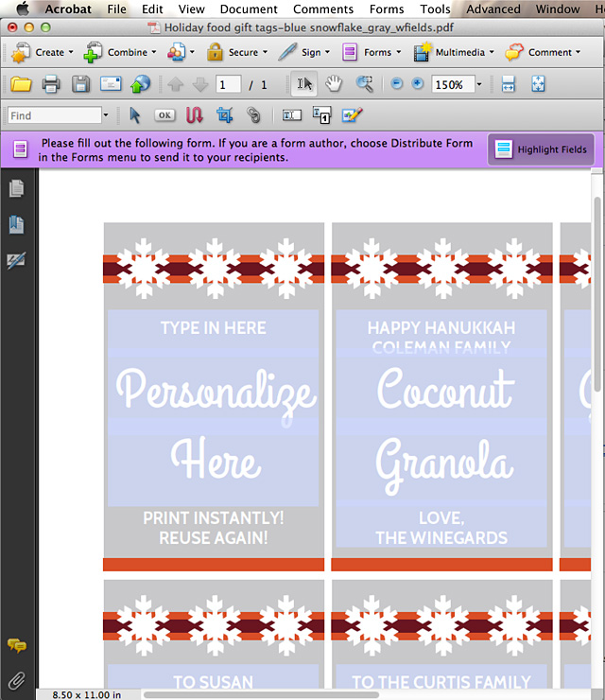
Task: Click the Zoom in plus button
Action: tap(418, 83)
